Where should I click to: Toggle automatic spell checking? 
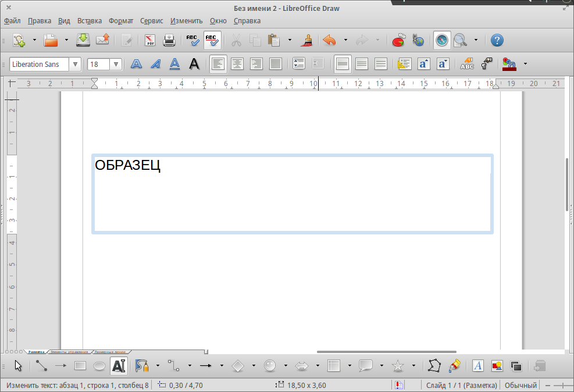pos(212,40)
